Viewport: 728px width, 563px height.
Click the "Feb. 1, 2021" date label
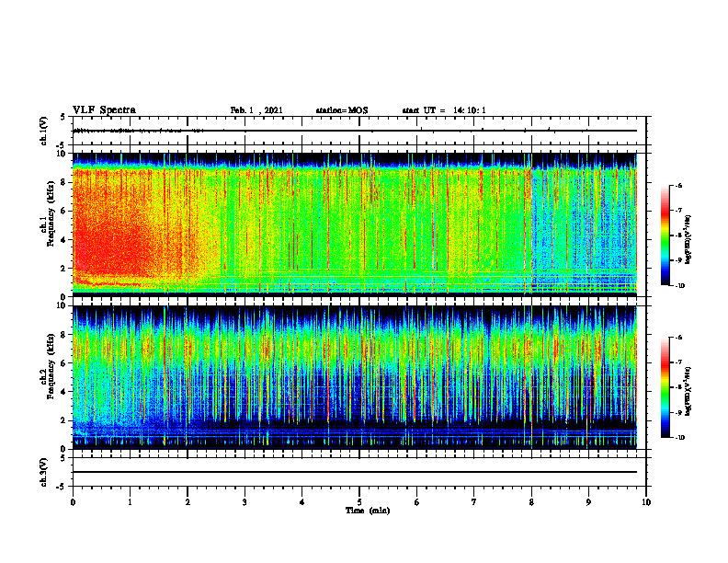[256, 110]
